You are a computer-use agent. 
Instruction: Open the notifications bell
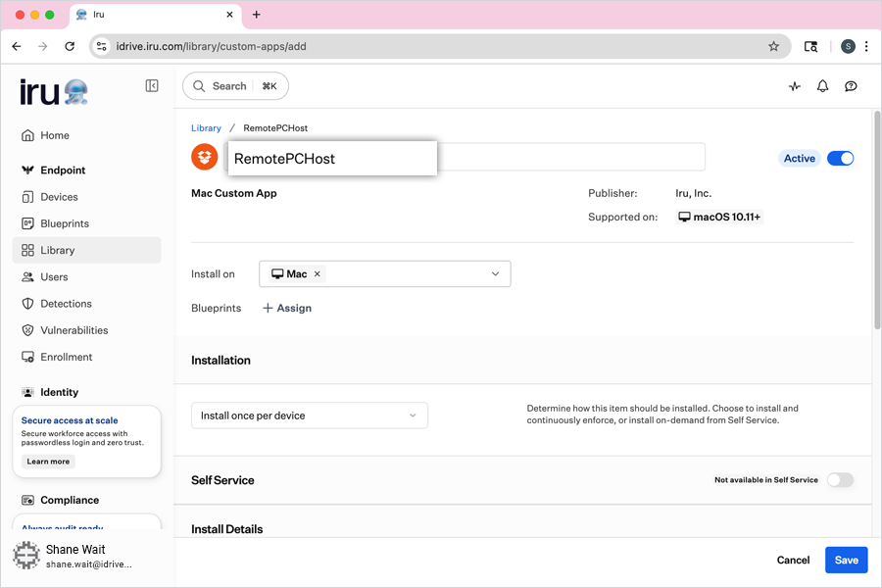[x=823, y=86]
